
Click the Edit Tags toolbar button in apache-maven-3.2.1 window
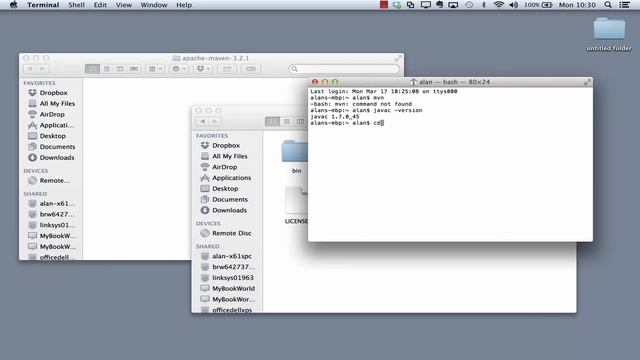(251, 69)
